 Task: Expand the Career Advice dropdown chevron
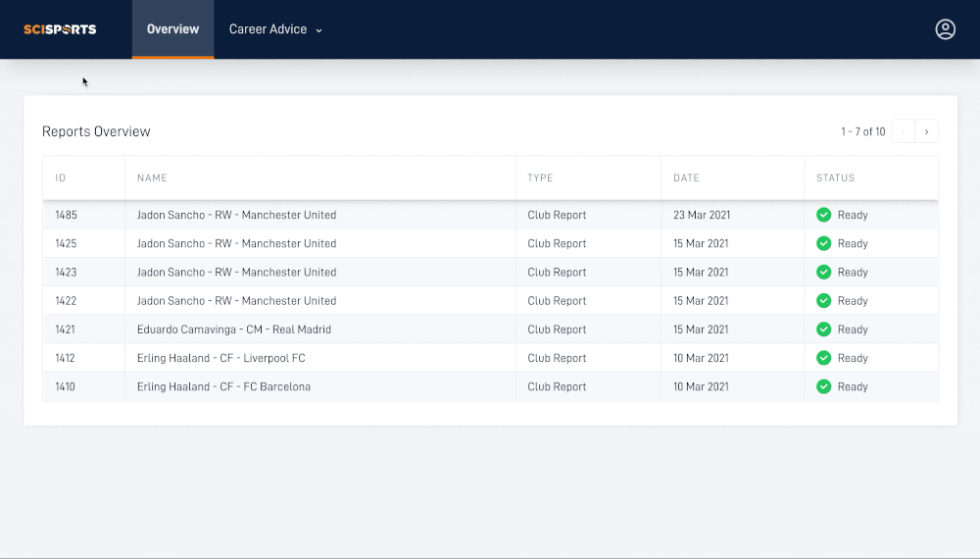[x=318, y=30]
